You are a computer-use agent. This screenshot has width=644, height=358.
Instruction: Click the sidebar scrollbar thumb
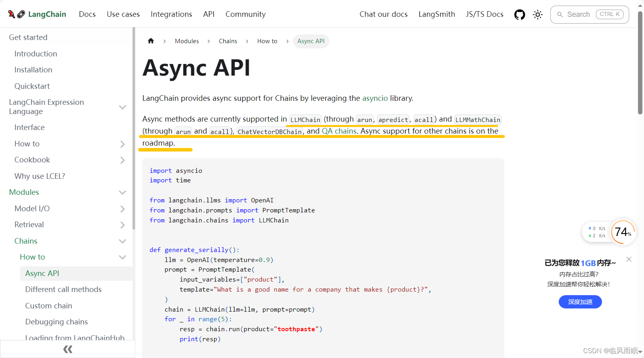tap(133, 128)
